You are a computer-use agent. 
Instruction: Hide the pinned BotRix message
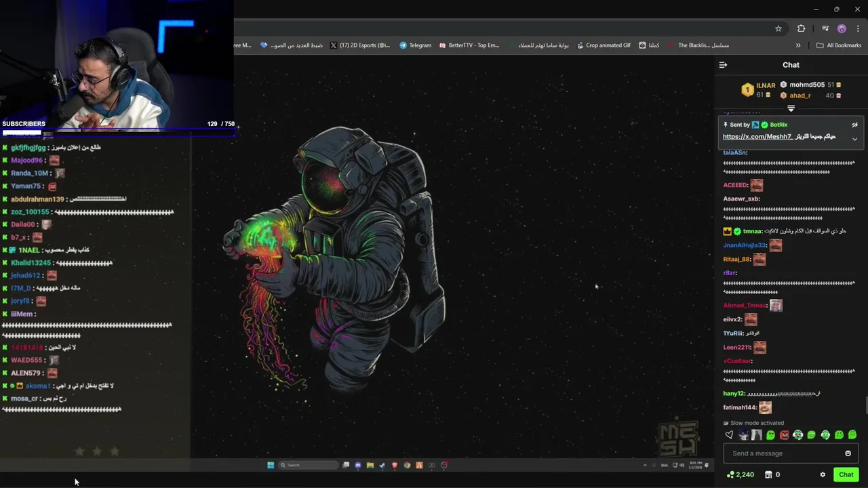tap(854, 125)
